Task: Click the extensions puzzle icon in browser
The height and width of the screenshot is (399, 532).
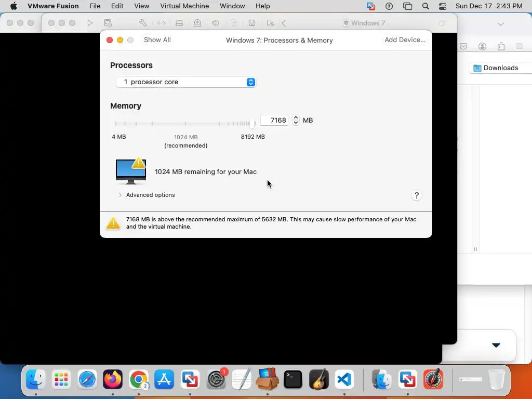Action: [501, 46]
